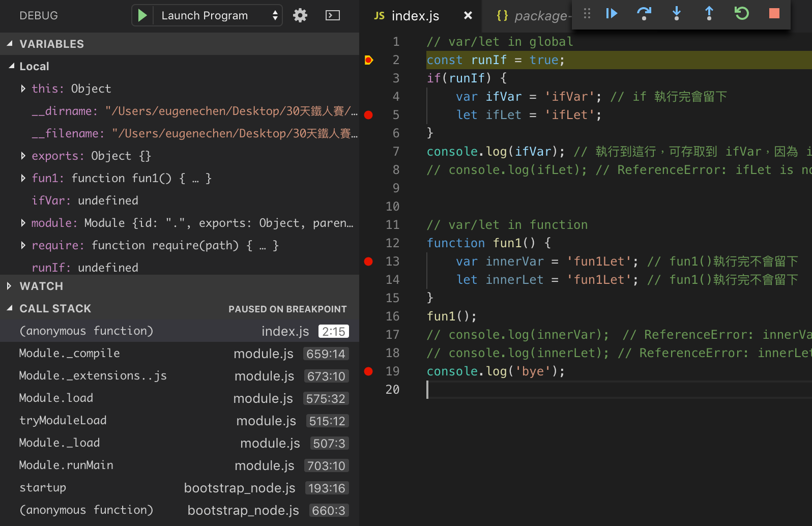This screenshot has height=526, width=812.
Task: Disable the breakpoint on line 19
Action: click(369, 371)
